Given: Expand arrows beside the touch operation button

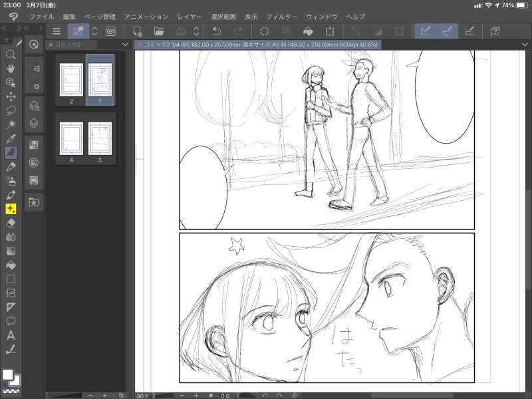Looking at the screenshot, I should point(94,31).
